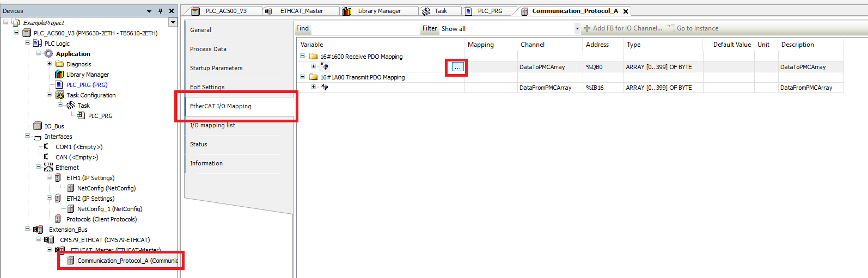
Task: Click the Library Manager book icon in device tree
Action: (x=59, y=75)
